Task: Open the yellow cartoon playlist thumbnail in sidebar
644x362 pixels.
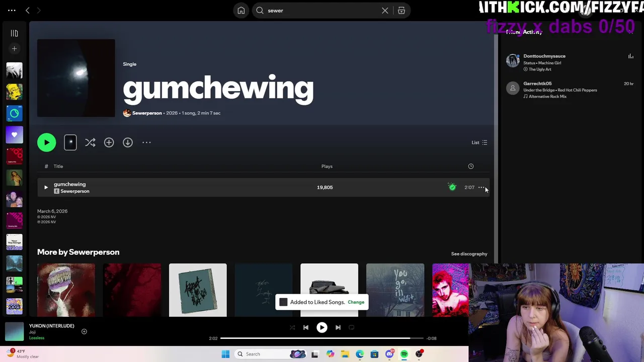Action: point(14,92)
